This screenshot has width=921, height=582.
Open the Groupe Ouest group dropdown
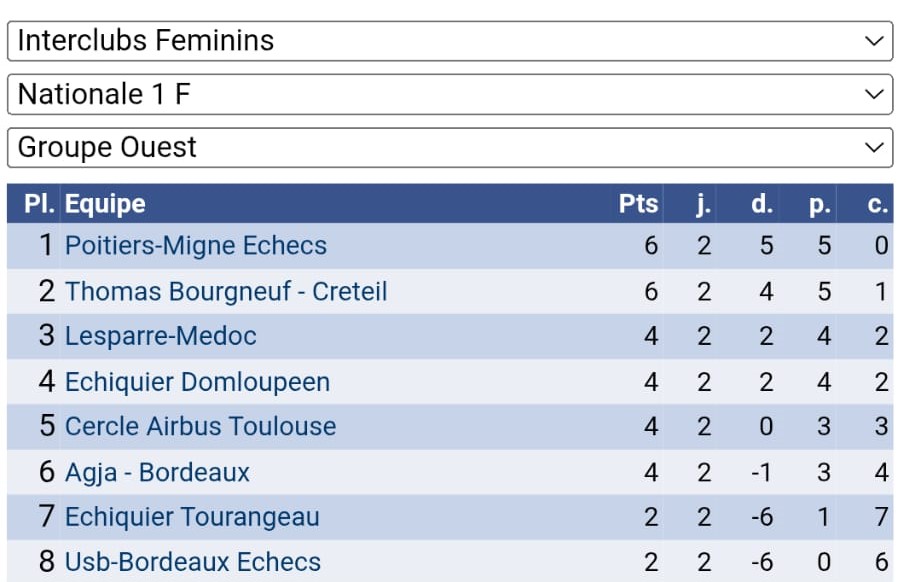[x=450, y=147]
